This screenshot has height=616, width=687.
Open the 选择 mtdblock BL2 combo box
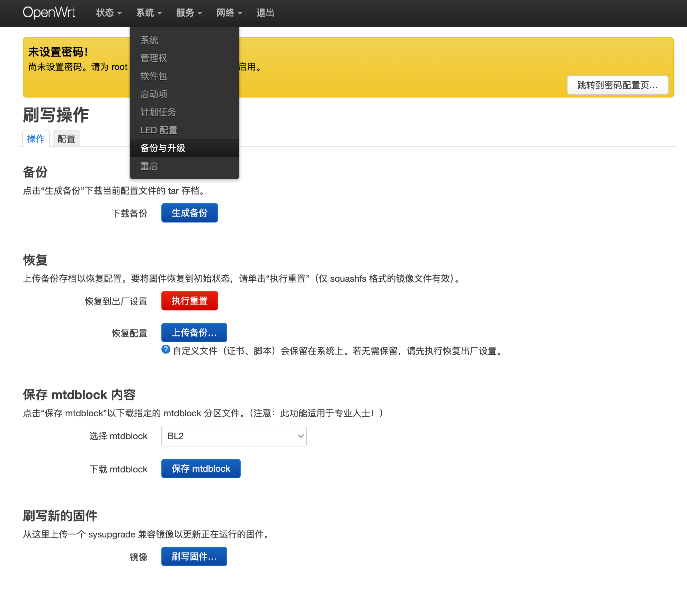click(234, 436)
